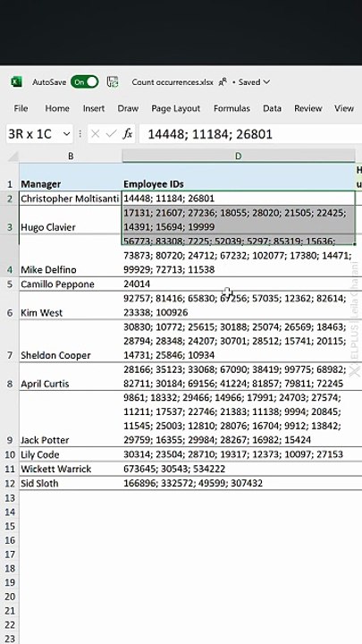Image resolution: width=362 pixels, height=644 pixels.
Task: Open the Insert Function fx button
Action: pyautogui.click(x=128, y=134)
